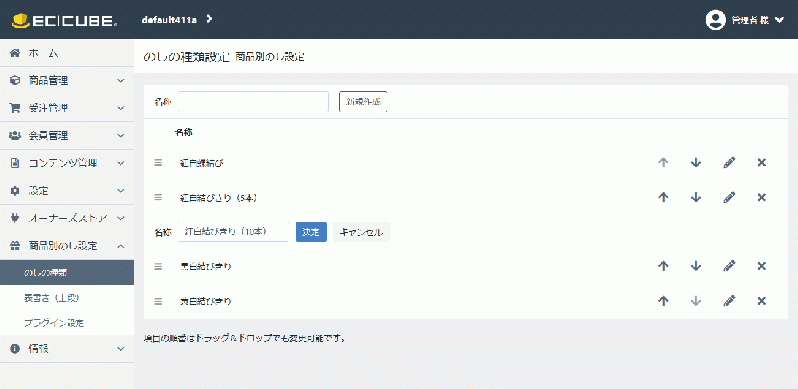Open the default411a store link
The width and height of the screenshot is (798, 389).
click(x=176, y=20)
